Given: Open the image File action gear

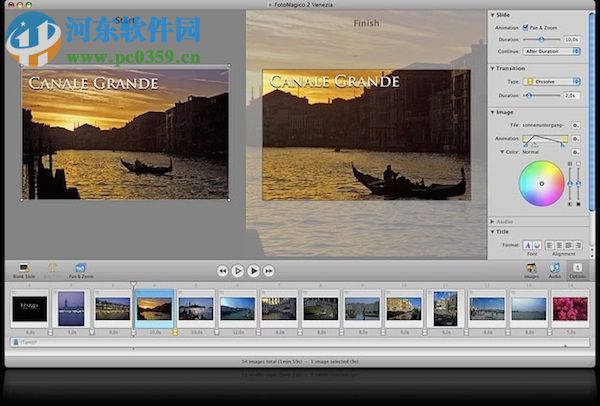Looking at the screenshot, I should tap(576, 125).
